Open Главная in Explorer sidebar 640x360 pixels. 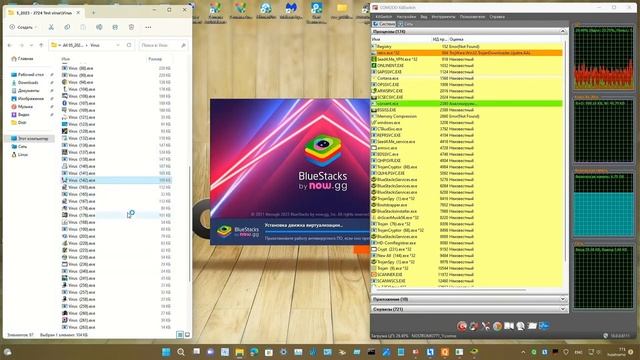[x=22, y=59]
